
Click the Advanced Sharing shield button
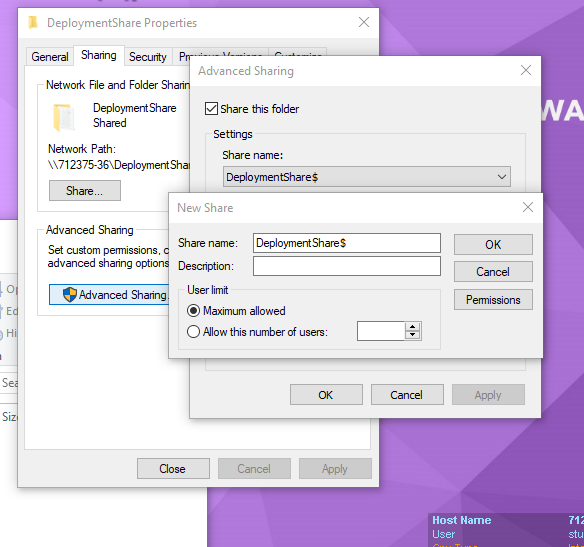110,295
